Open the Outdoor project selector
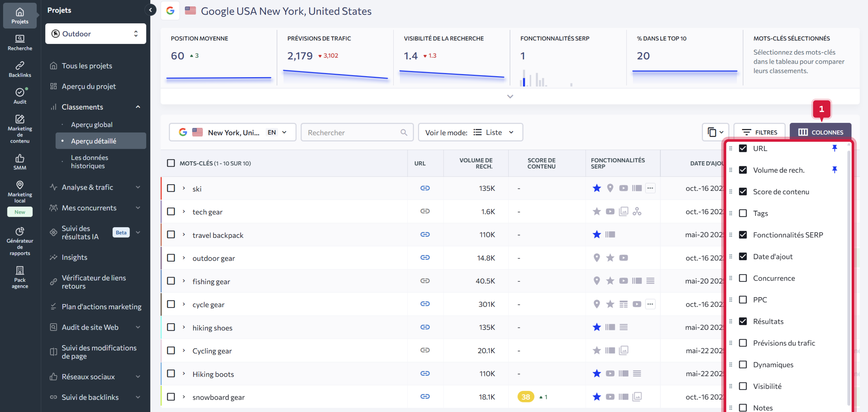The image size is (868, 412). tap(96, 34)
